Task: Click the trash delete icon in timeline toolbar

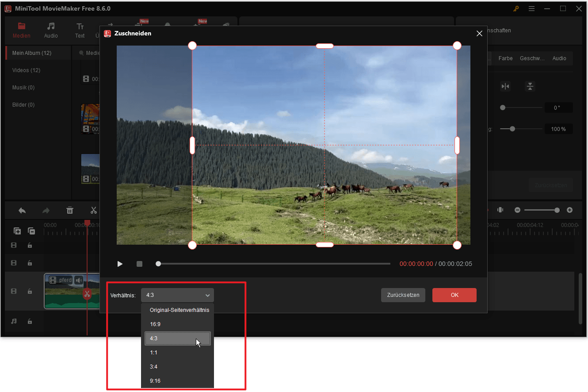Action: (70, 211)
